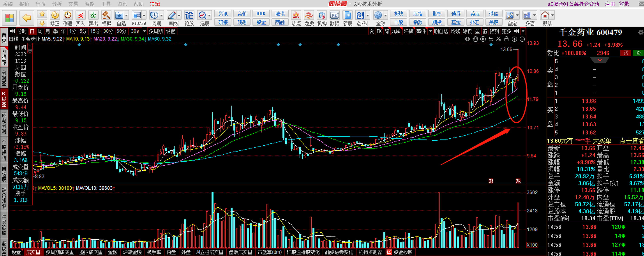Open the 选股 stock screener icon
644x256 pixels.
point(202,16)
